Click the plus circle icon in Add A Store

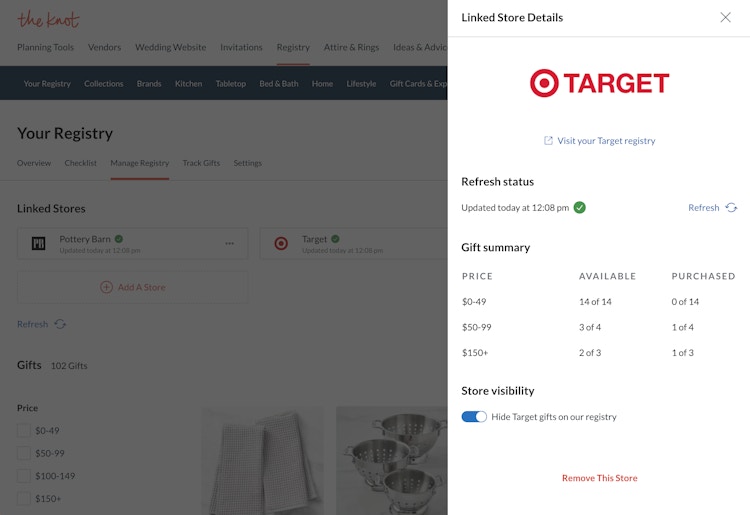106,287
